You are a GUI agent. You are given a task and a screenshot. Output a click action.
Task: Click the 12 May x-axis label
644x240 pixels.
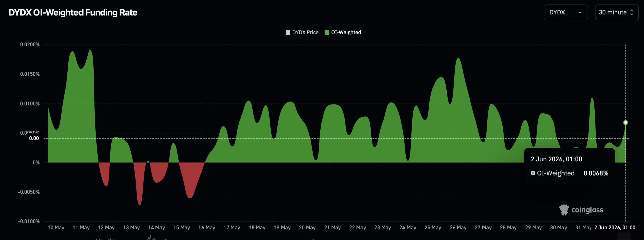[106, 227]
